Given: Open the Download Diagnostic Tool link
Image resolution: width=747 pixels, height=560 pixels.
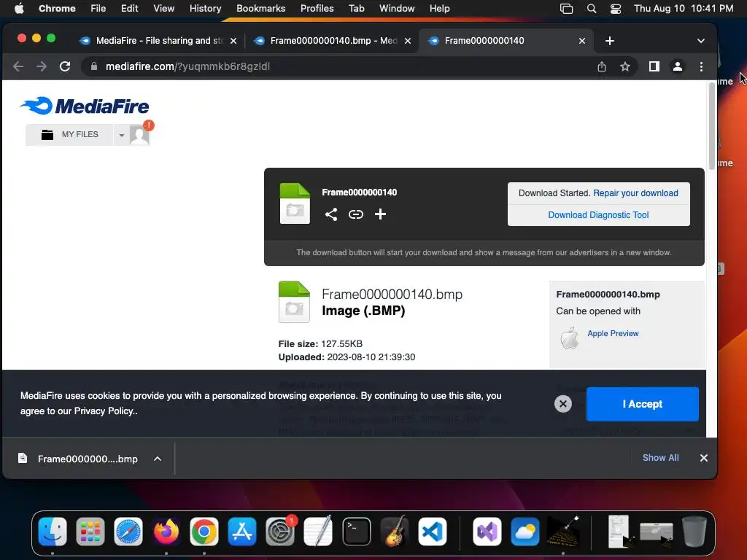Looking at the screenshot, I should tap(598, 215).
